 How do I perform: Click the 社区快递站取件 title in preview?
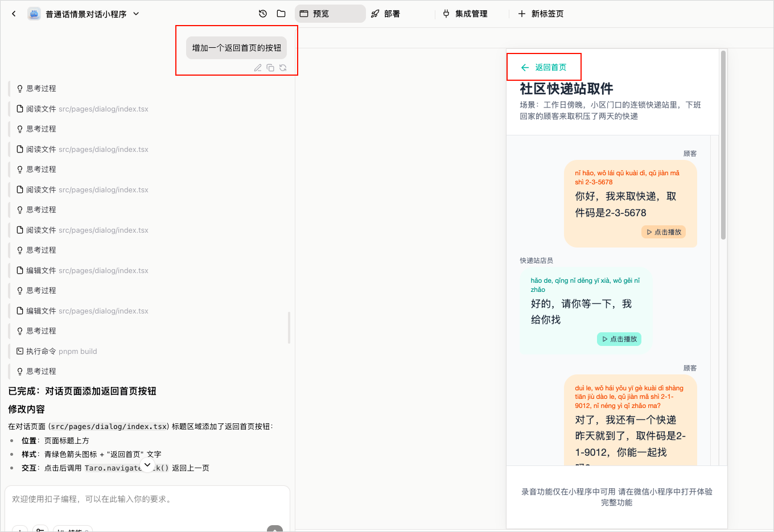pyautogui.click(x=566, y=89)
